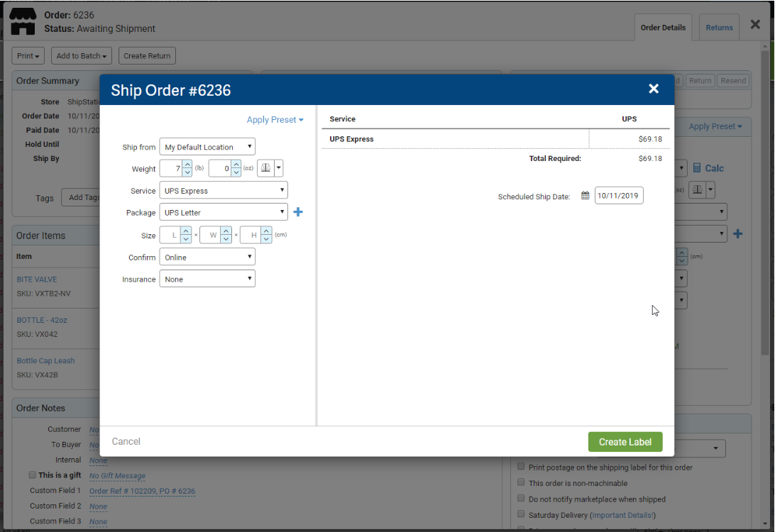Click the Scheduled Ship Date input field
This screenshot has height=532, width=775.
(x=619, y=196)
